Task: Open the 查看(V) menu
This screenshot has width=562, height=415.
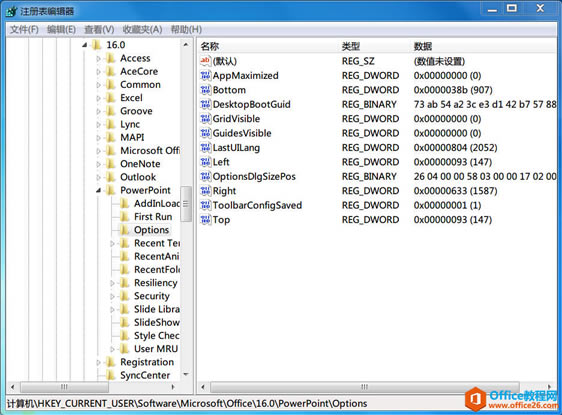Action: coord(99,29)
